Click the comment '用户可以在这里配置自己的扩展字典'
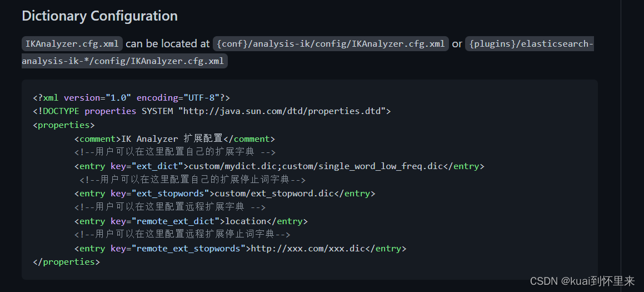This screenshot has width=644, height=292. click(175, 152)
